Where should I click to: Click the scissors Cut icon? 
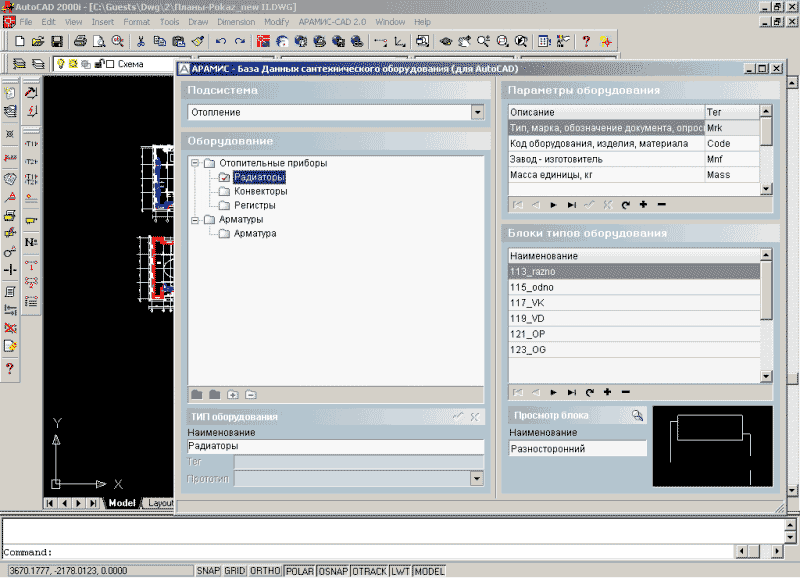click(141, 41)
